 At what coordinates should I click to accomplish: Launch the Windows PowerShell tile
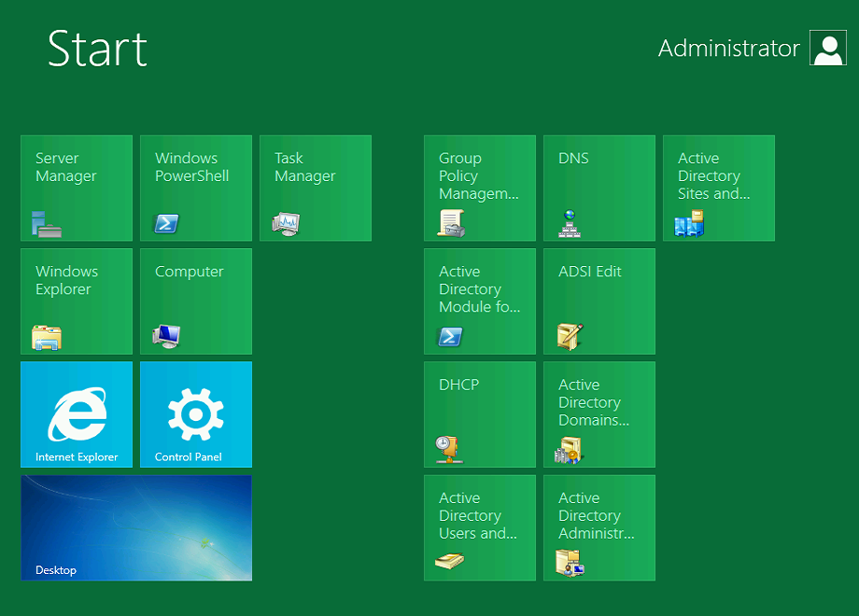point(196,188)
